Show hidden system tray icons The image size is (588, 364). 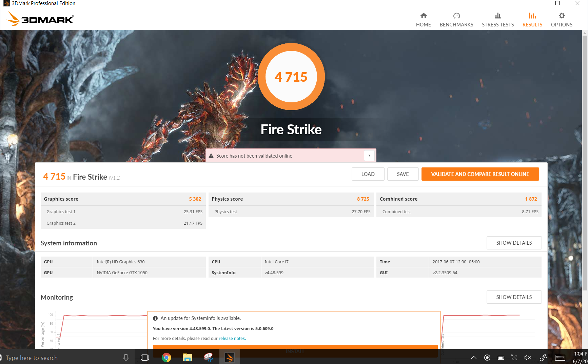[474, 358]
